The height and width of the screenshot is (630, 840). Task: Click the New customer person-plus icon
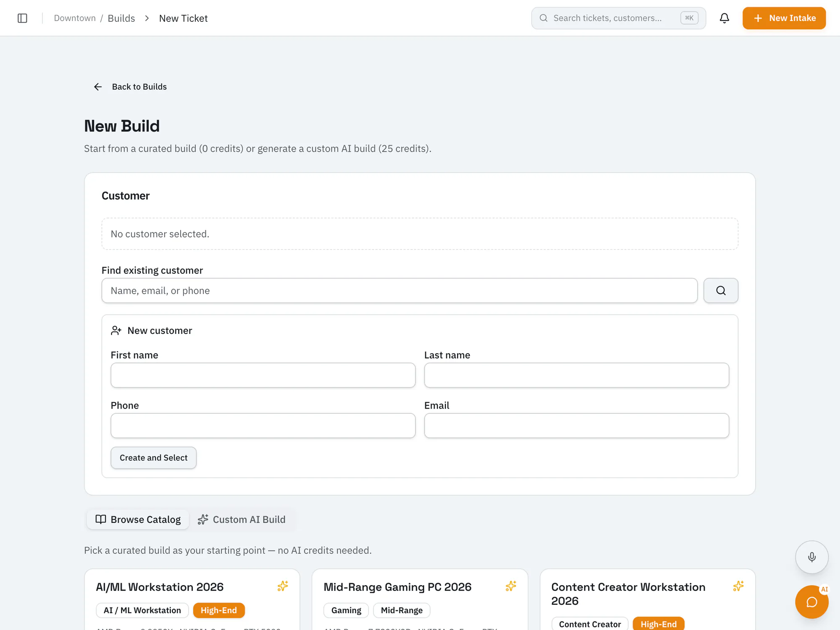(116, 331)
